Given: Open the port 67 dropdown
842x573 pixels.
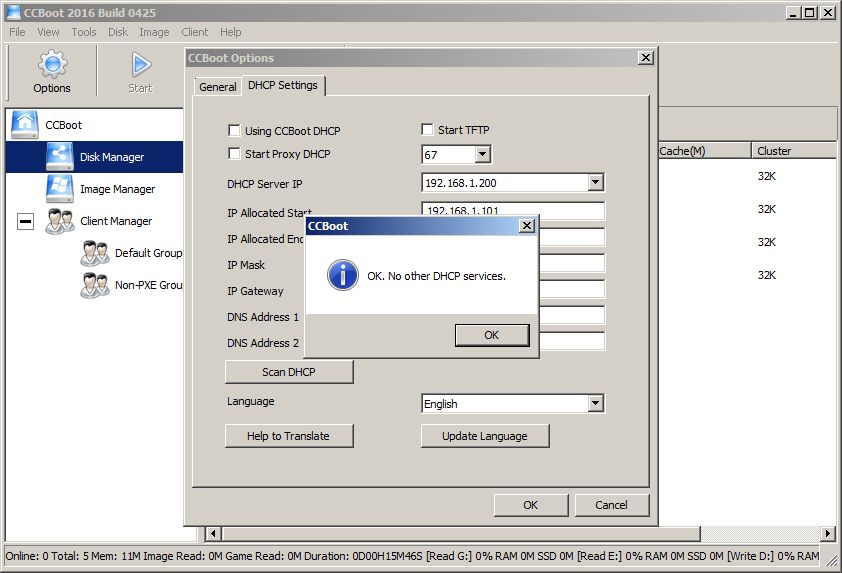Looking at the screenshot, I should click(x=483, y=155).
